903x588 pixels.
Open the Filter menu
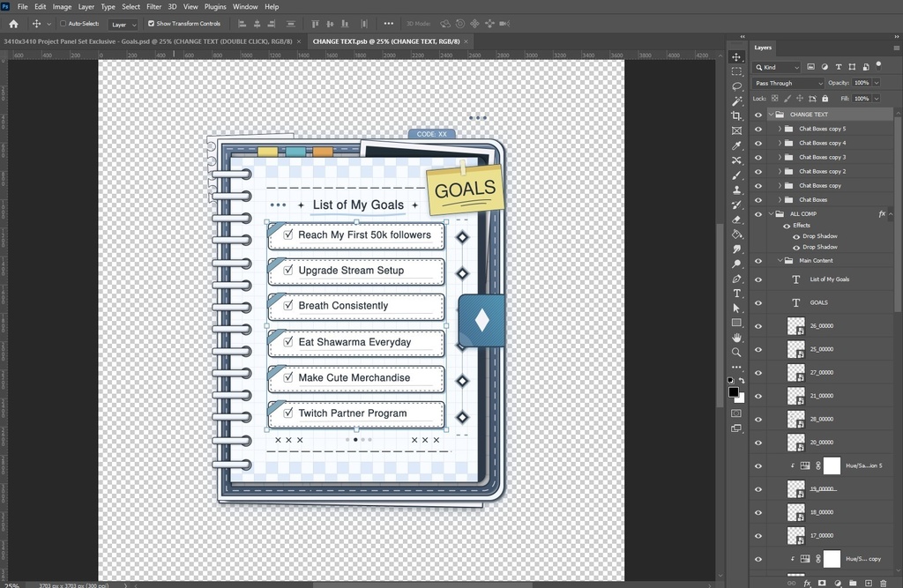(x=154, y=6)
